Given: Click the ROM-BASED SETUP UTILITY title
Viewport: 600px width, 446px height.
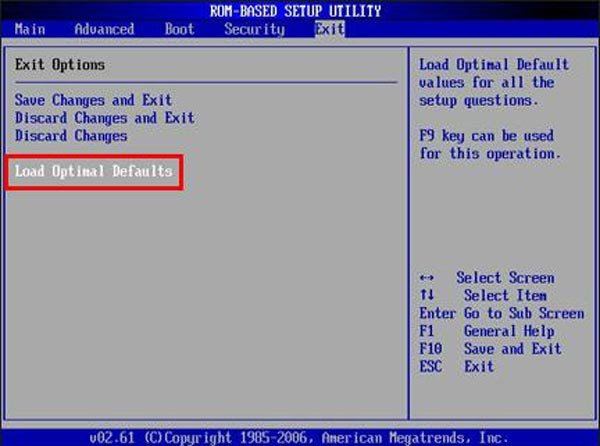Looking at the screenshot, I should coord(295,11).
